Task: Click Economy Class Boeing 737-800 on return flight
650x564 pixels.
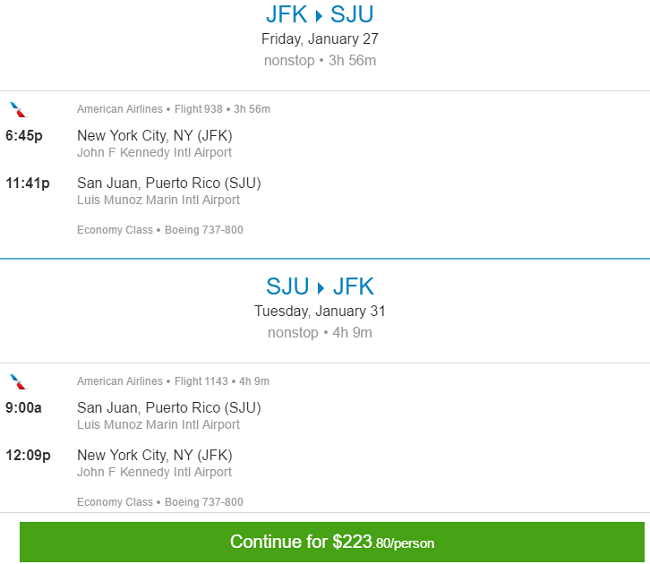Action: click(160, 502)
